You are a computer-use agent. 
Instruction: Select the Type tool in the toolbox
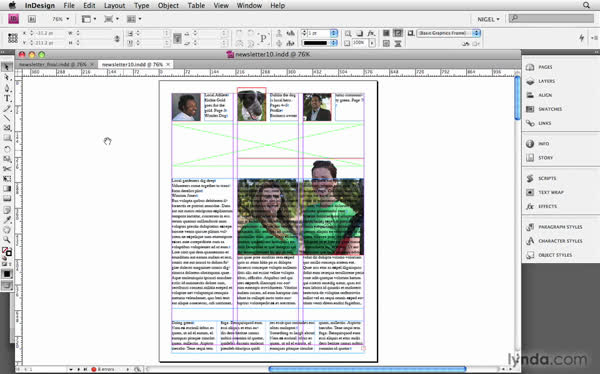pos(7,98)
